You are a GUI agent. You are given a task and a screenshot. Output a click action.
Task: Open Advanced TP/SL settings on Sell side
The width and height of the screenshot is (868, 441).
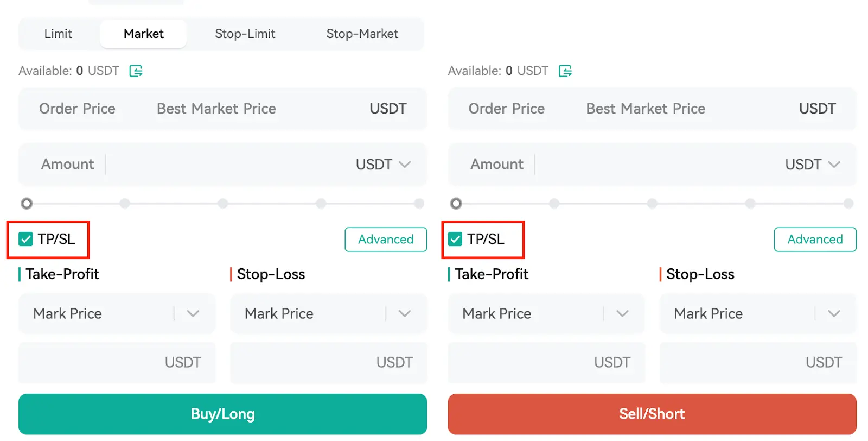pyautogui.click(x=815, y=240)
